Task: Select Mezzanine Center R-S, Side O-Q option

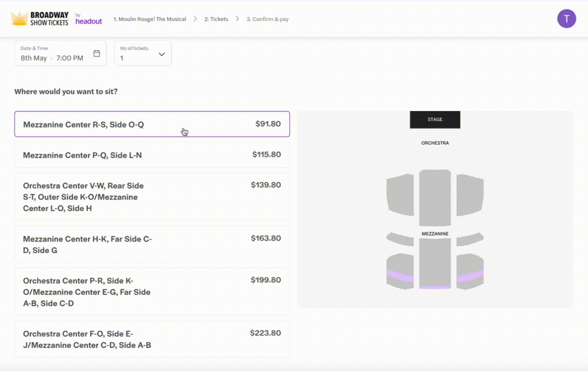Action: 152,124
